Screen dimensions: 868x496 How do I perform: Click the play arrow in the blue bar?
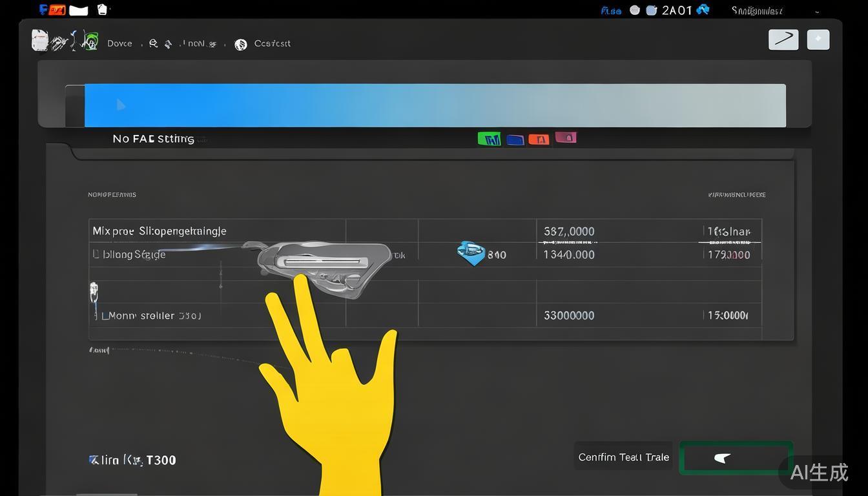click(x=121, y=105)
